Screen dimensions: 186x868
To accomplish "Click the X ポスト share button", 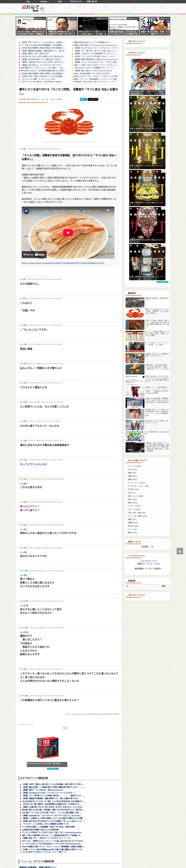I will [x=93, y=99].
